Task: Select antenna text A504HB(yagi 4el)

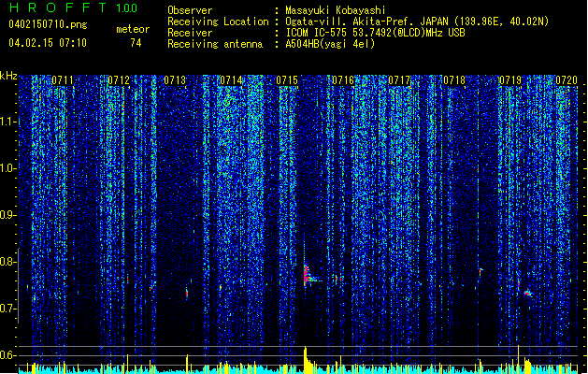Action: (330, 44)
